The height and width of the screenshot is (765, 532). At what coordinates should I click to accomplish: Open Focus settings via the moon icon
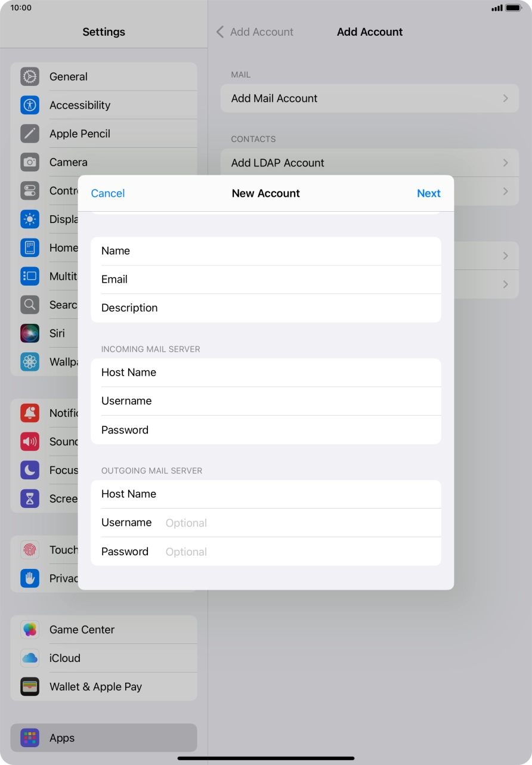point(29,470)
